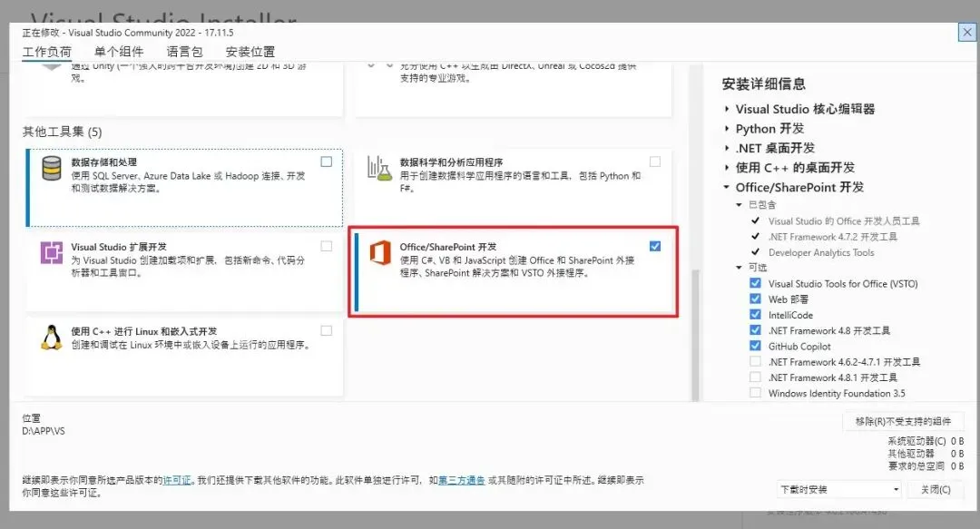Click the purple Visual Studio 扩展开发 icon
The height and width of the screenshot is (529, 980).
(x=51, y=252)
